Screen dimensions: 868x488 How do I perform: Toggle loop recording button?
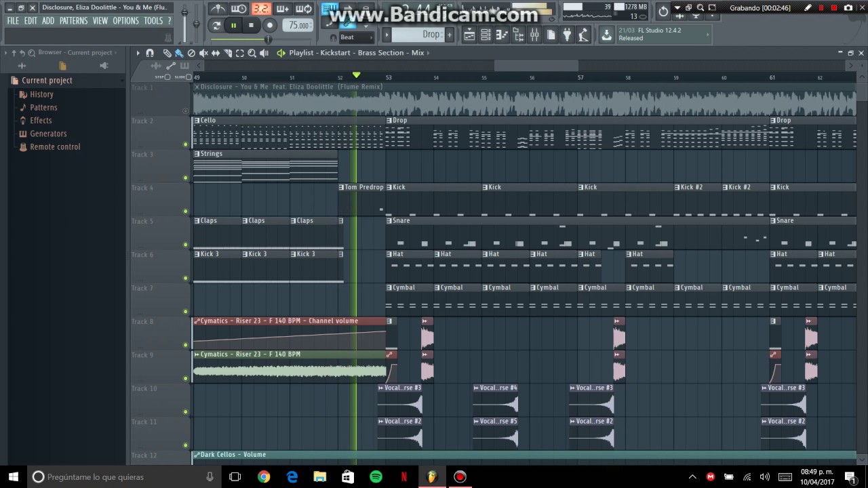tap(304, 9)
